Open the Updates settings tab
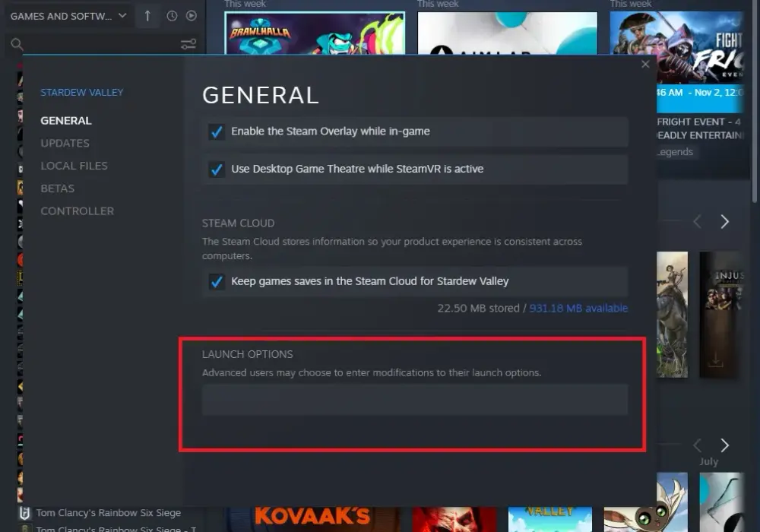 point(65,144)
